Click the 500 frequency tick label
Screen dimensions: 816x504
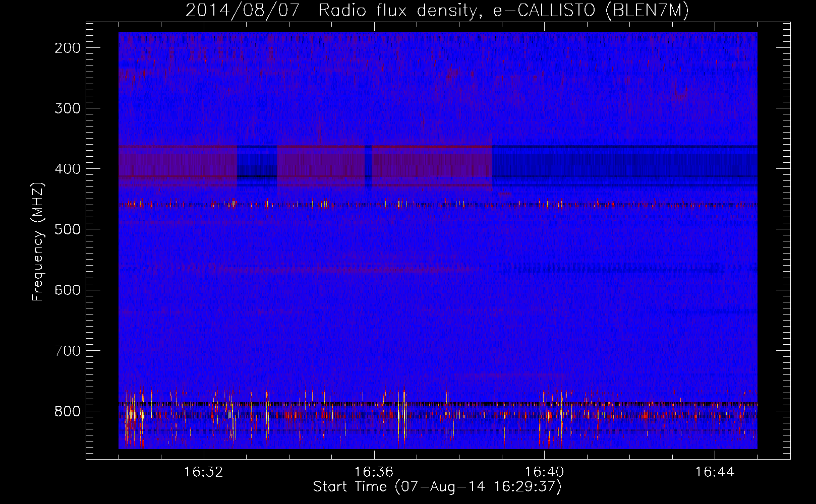67,229
